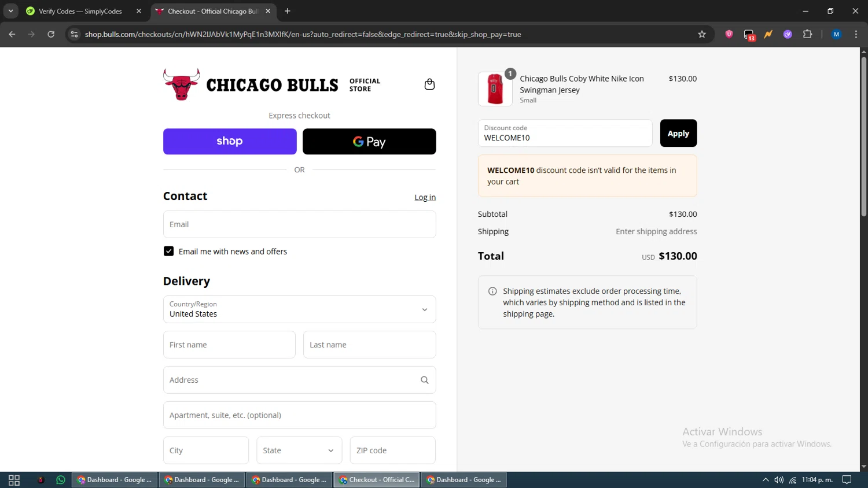The image size is (868, 488).
Task: Click the Apartment, suite field
Action: [299, 415]
